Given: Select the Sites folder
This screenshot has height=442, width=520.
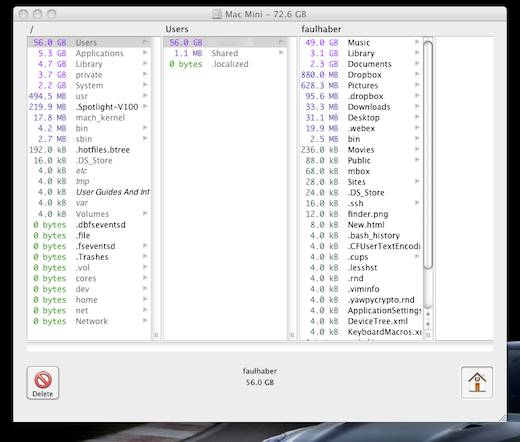Looking at the screenshot, I should click(361, 182).
